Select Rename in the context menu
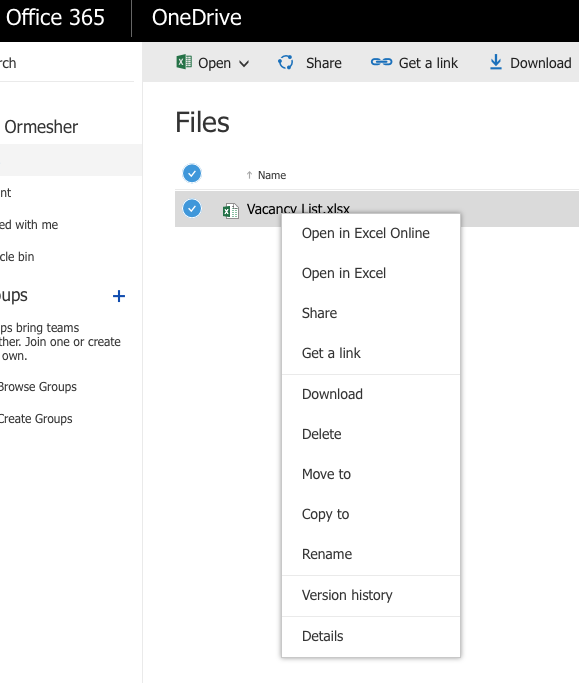This screenshot has width=579, height=683. click(x=371, y=555)
